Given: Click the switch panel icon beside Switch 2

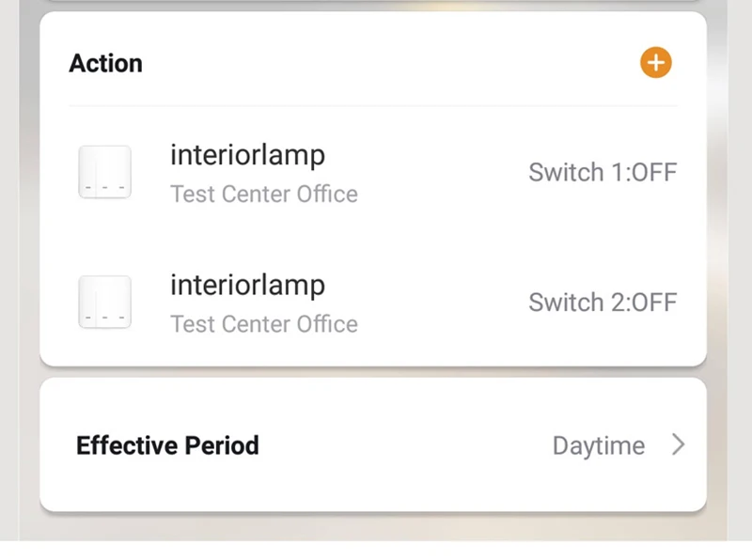Looking at the screenshot, I should pos(104,303).
